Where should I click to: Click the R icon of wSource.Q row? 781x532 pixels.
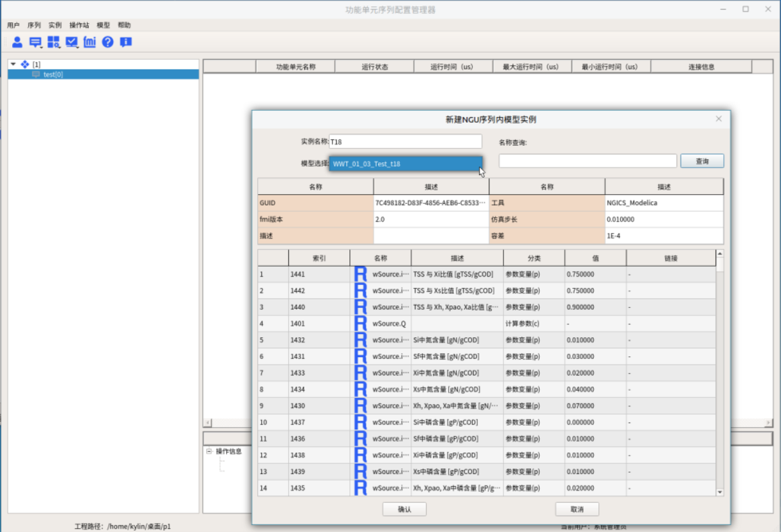(360, 324)
